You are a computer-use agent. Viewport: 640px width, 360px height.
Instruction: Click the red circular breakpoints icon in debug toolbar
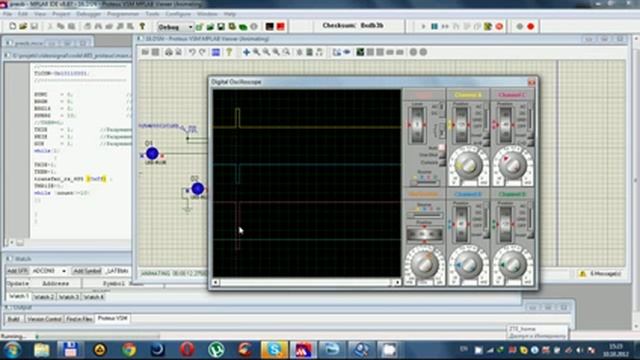(x=499, y=27)
